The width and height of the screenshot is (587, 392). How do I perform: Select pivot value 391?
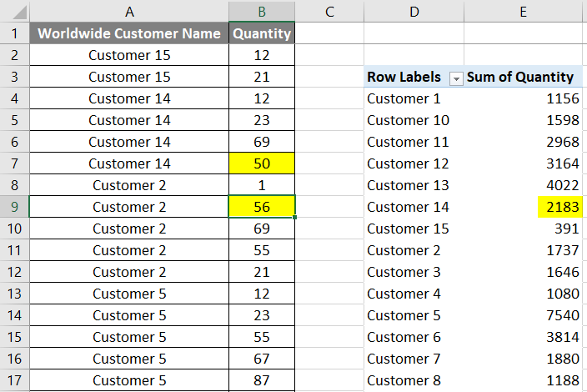click(x=524, y=229)
